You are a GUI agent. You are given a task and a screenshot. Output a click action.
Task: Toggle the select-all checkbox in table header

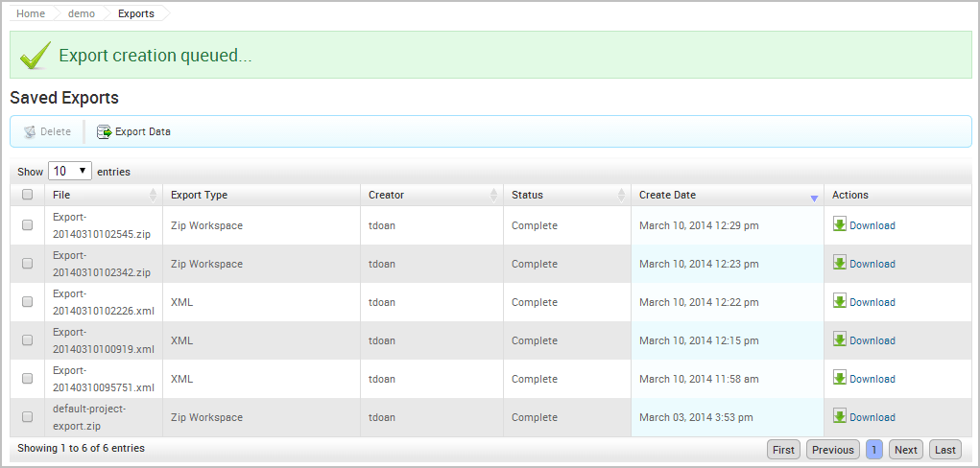pos(28,195)
